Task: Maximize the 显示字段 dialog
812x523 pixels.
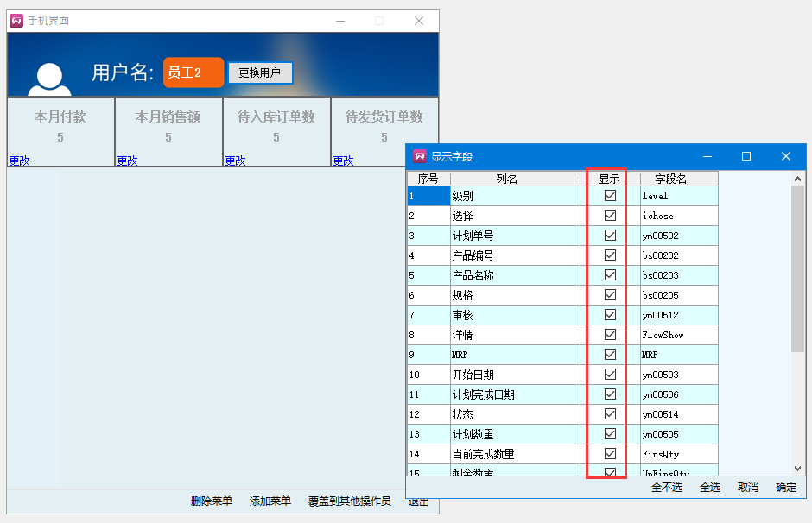Action: pyautogui.click(x=746, y=156)
